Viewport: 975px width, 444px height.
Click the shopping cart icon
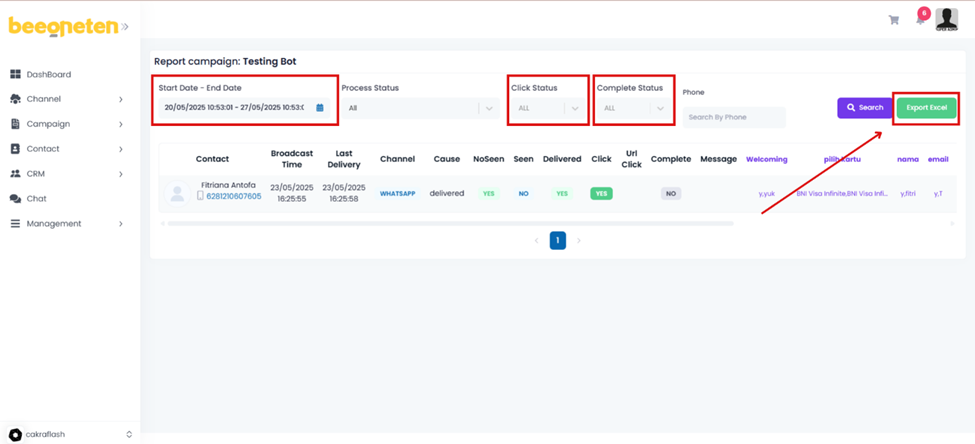click(893, 20)
